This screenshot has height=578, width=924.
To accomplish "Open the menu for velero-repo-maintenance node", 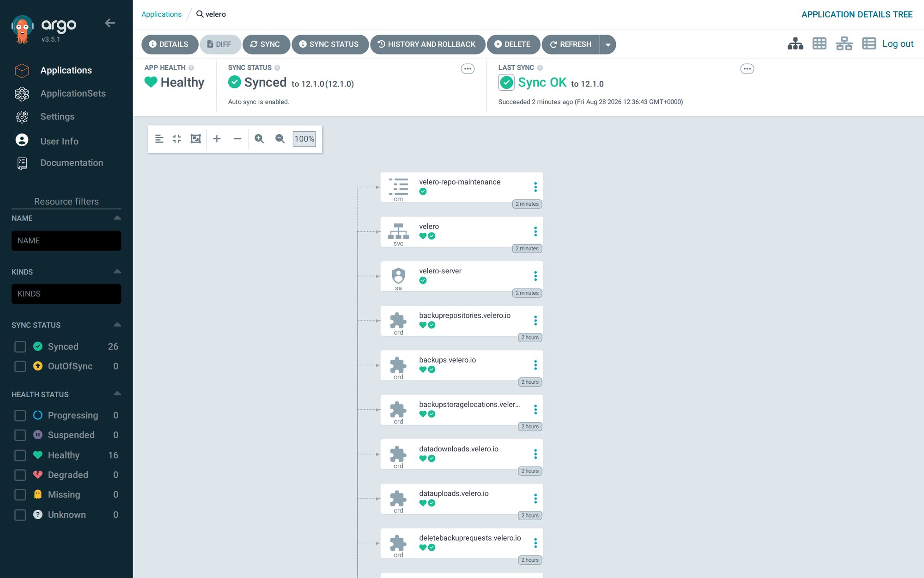I will pyautogui.click(x=535, y=187).
